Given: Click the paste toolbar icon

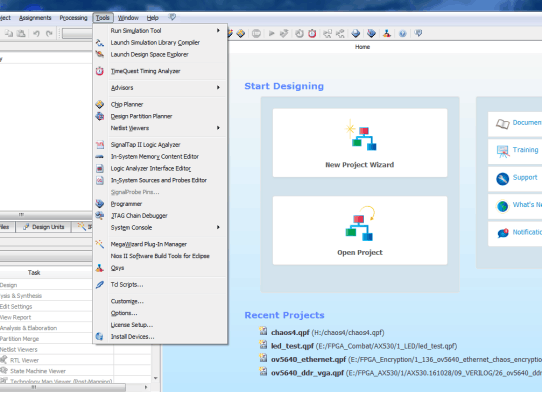Looking at the screenshot, I should [21, 34].
